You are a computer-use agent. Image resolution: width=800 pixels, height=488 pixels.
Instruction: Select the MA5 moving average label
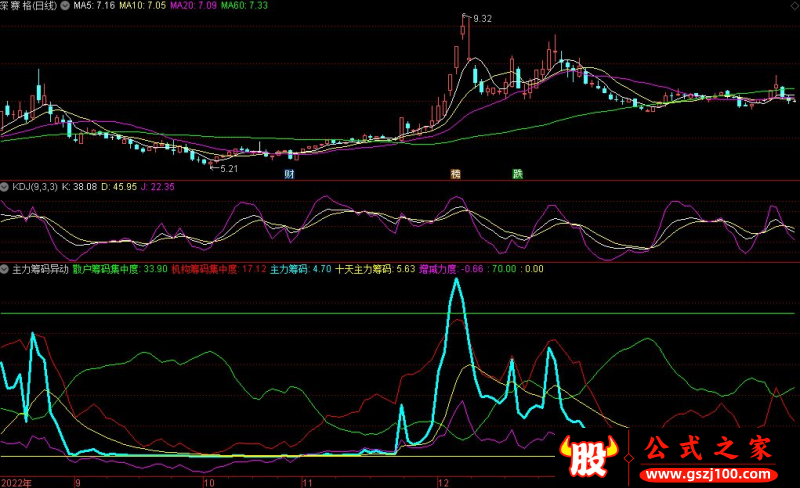96,6
